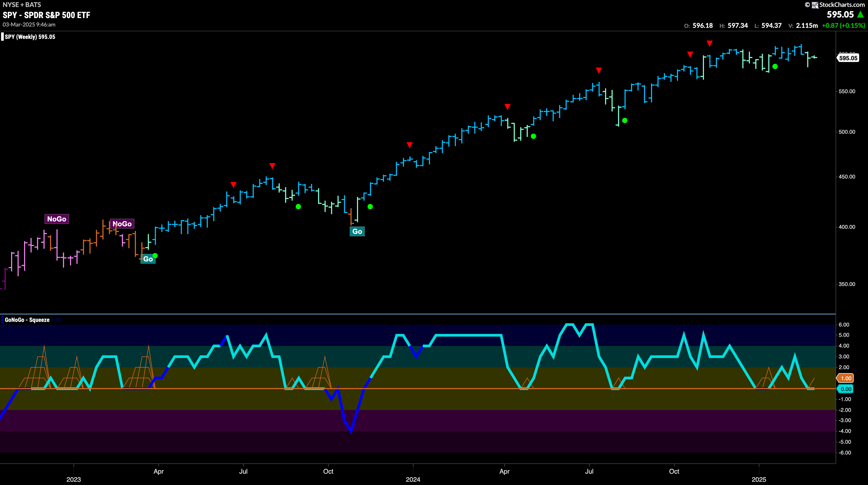Click the 03-Mar-2025 9:46:am timestamp
Screen dimensions: 868x485
click(x=29, y=25)
